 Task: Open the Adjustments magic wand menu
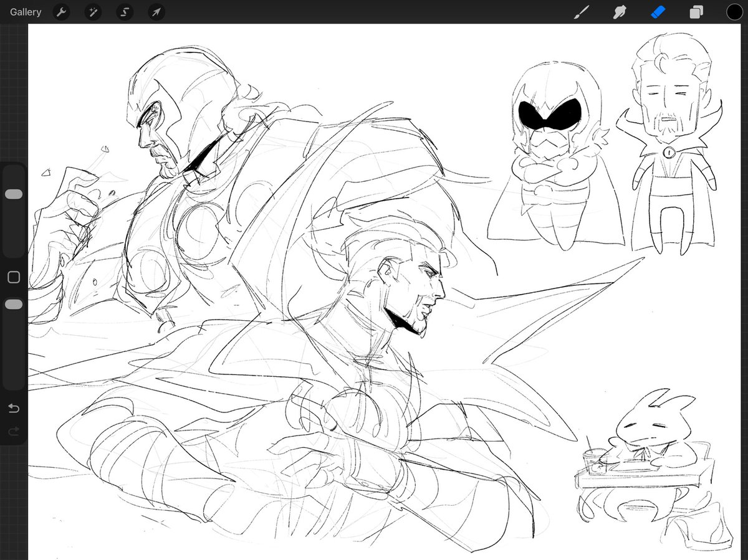[93, 12]
